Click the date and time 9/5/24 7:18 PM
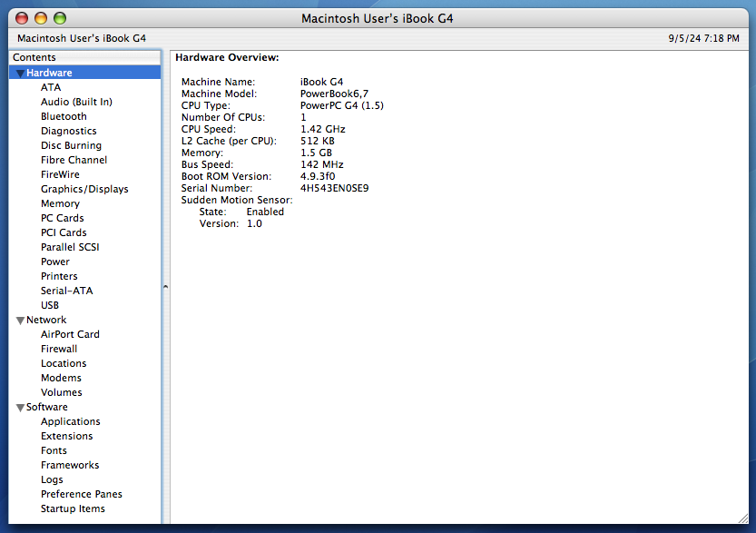This screenshot has height=533, width=756. pos(703,38)
